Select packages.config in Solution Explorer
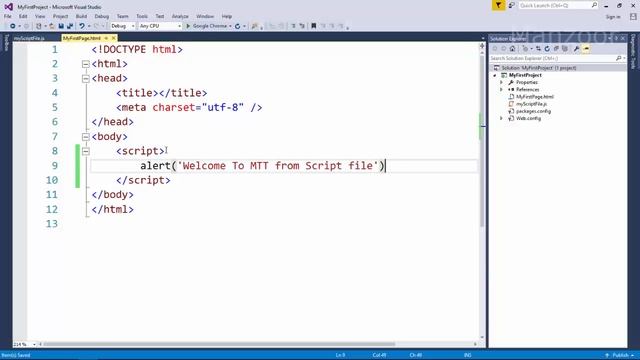 coord(533,111)
